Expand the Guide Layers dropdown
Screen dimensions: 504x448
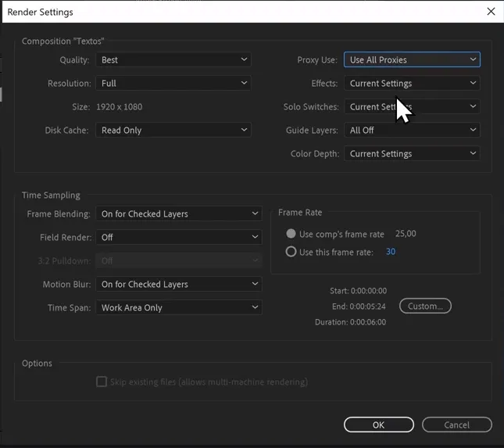point(412,131)
